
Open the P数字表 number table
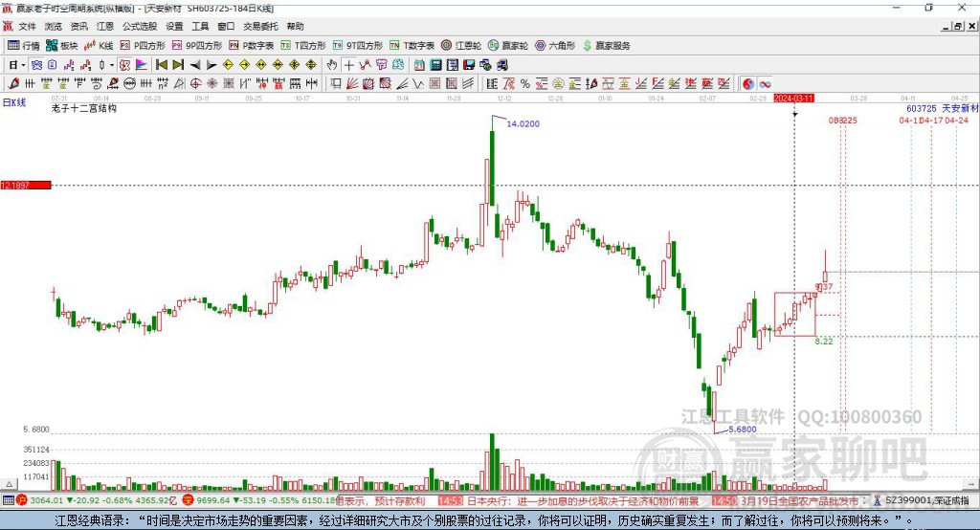252,46
